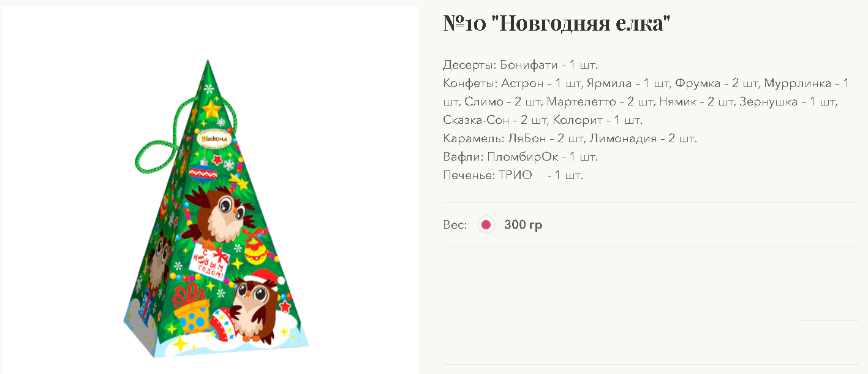Click the gold star near the box top
Image resolution: width=868 pixels, height=374 pixels.
tap(211, 109)
